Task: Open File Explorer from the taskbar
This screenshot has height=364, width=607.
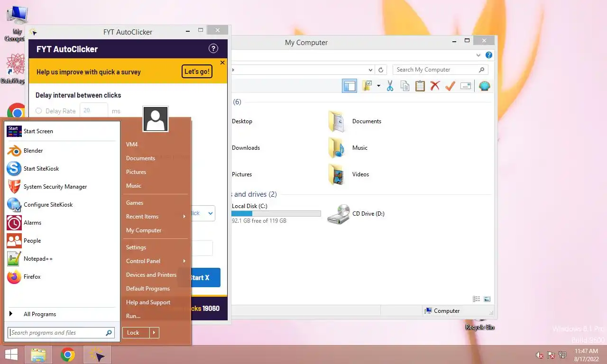Action: 38,355
